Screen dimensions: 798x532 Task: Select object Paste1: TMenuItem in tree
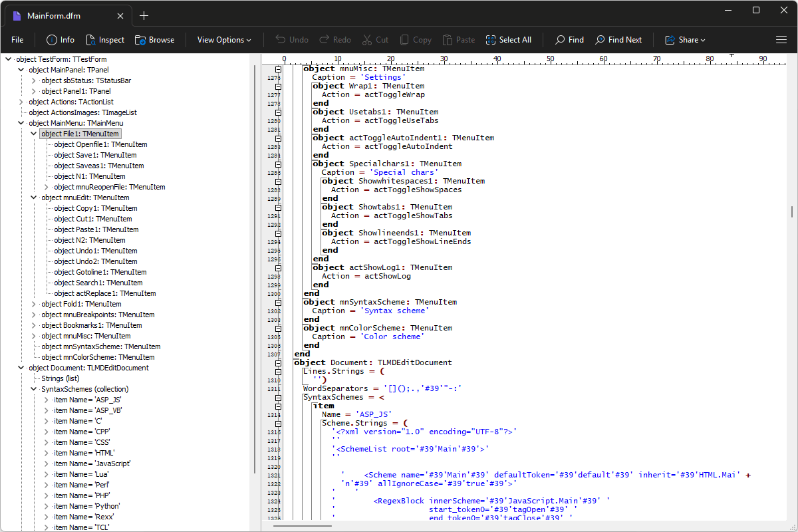(96, 229)
